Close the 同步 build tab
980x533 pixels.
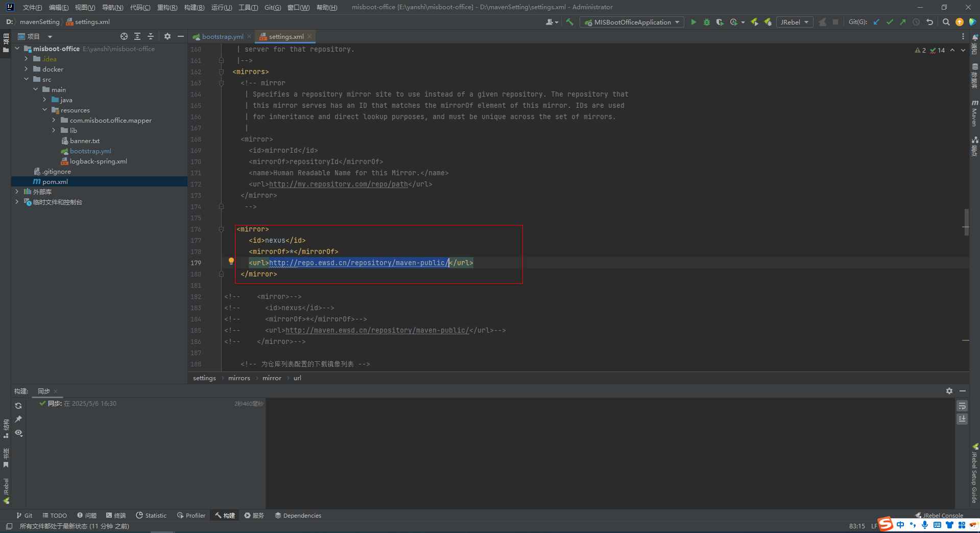click(56, 391)
